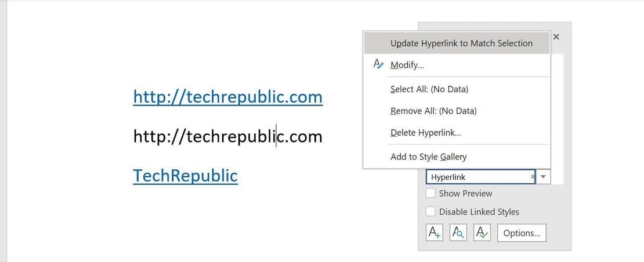This screenshot has width=644, height=262.
Task: Click the plain black http://techrepublic.com text
Action: coord(227,136)
